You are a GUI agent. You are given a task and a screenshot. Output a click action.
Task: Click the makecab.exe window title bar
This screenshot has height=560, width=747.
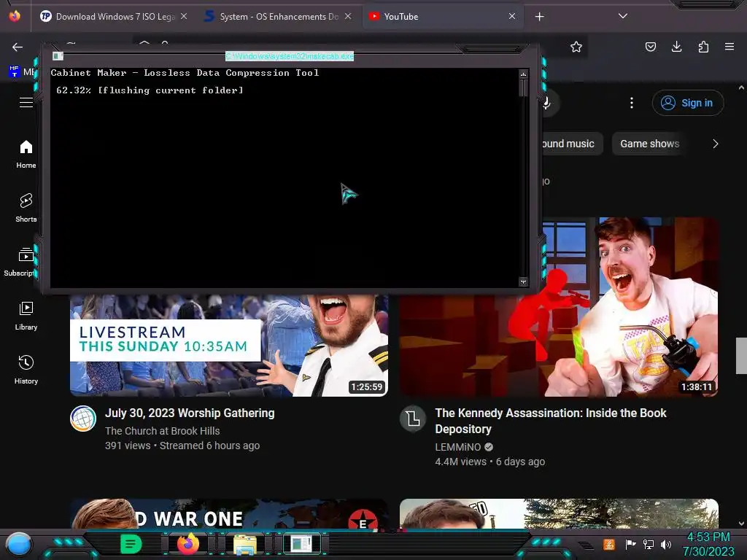click(290, 56)
